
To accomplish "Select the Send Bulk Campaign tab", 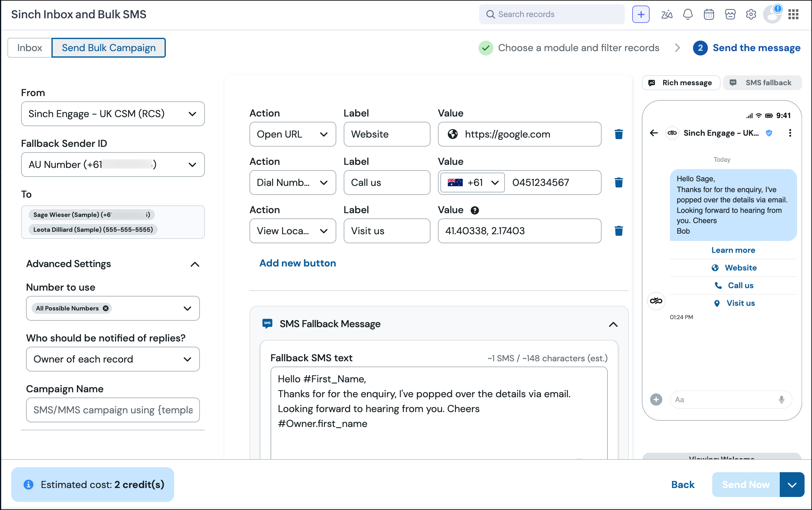I will pyautogui.click(x=108, y=48).
